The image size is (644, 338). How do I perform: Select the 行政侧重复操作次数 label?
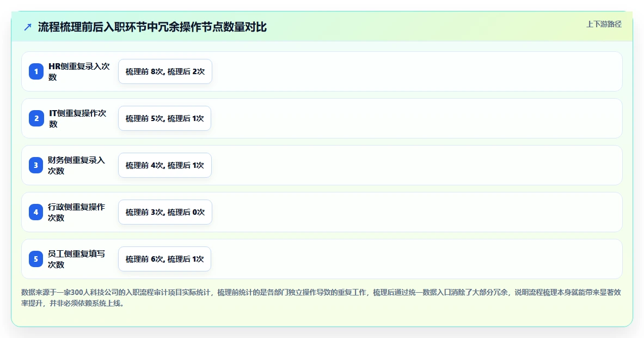click(77, 212)
